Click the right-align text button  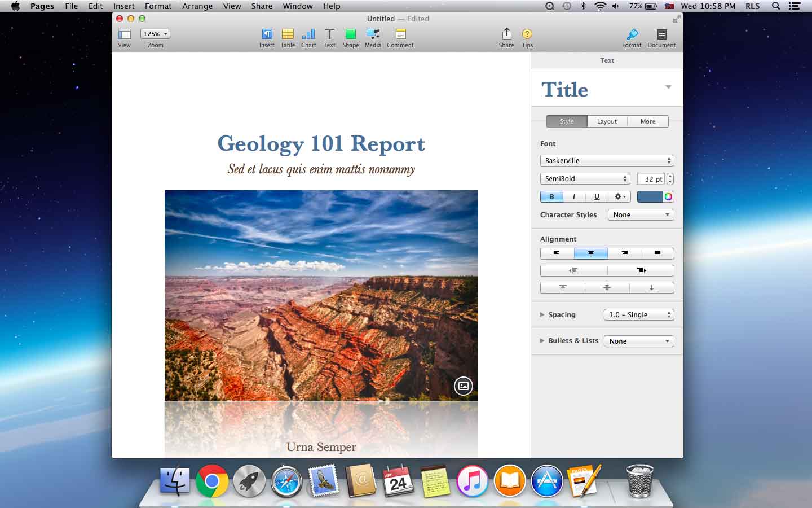pyautogui.click(x=624, y=254)
